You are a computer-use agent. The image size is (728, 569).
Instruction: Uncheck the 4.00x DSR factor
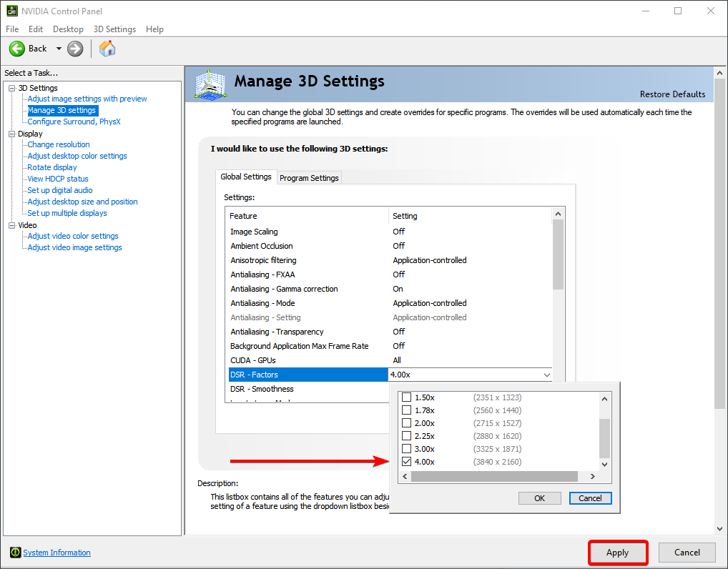pos(406,462)
